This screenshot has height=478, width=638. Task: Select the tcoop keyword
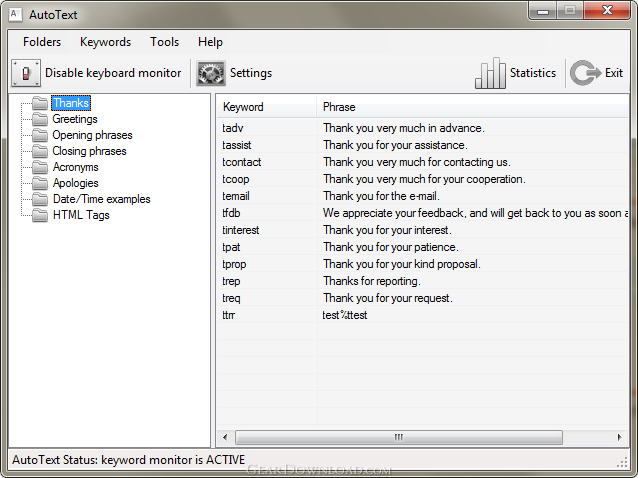click(236, 179)
